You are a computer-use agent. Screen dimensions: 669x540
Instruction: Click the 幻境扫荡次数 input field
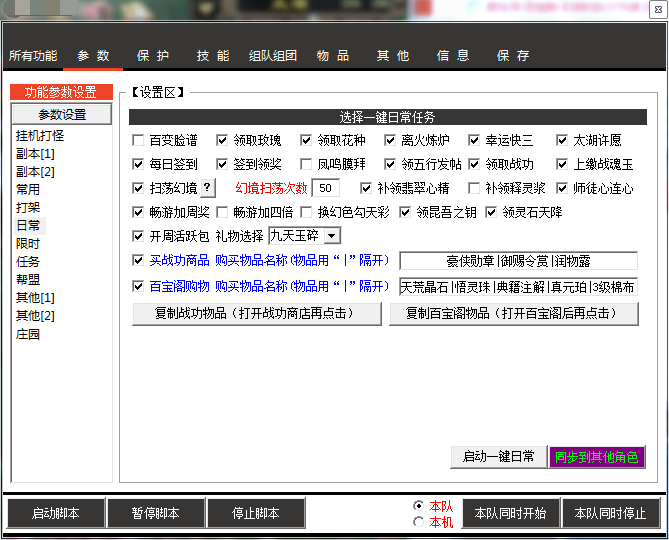click(325, 188)
